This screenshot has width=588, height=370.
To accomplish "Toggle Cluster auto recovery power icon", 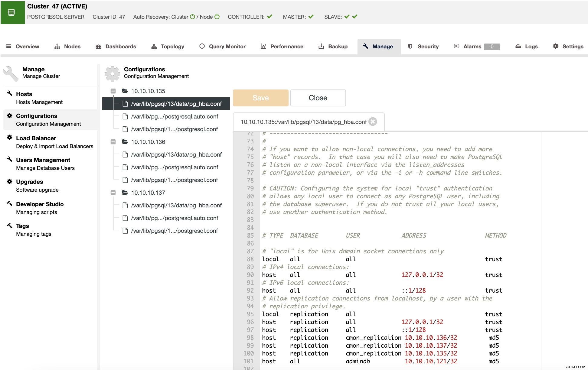I will (x=192, y=17).
